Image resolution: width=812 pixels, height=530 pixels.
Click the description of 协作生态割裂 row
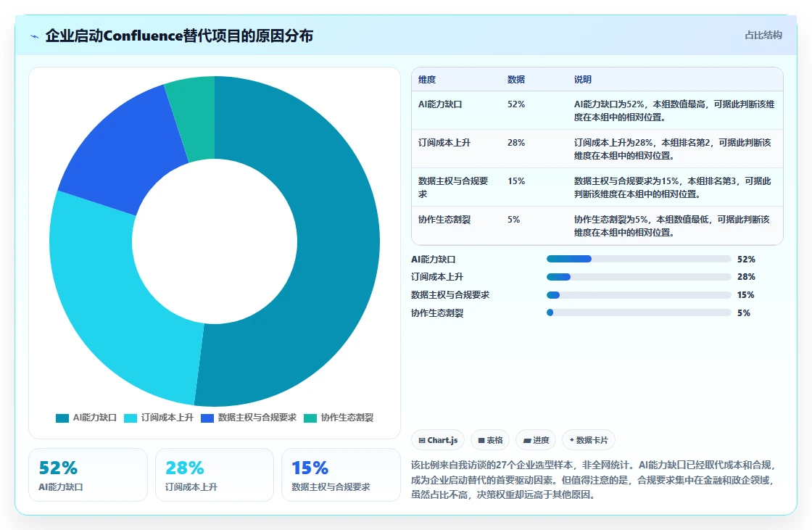(x=671, y=226)
